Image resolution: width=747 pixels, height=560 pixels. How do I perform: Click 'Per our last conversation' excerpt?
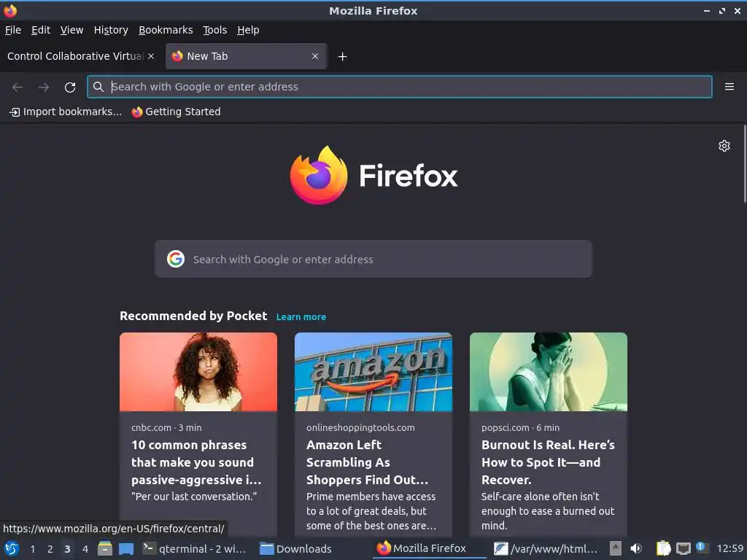194,497
